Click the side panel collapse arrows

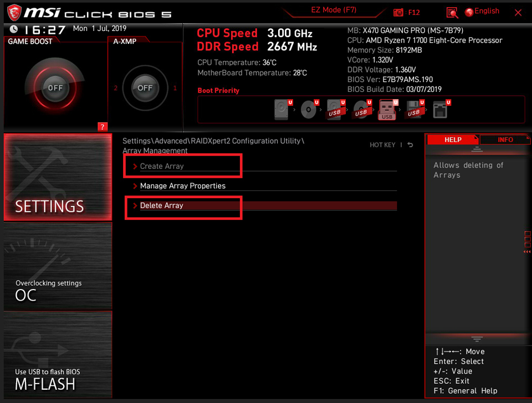(527, 252)
